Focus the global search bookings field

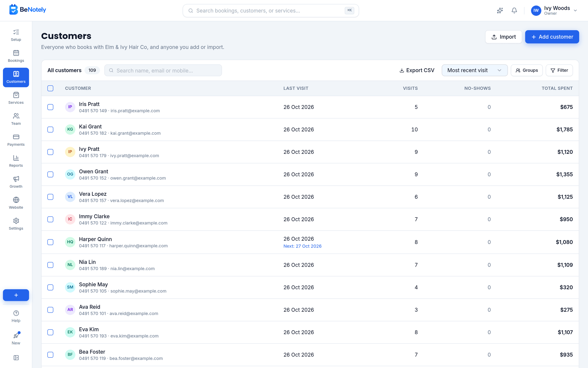[271, 11]
